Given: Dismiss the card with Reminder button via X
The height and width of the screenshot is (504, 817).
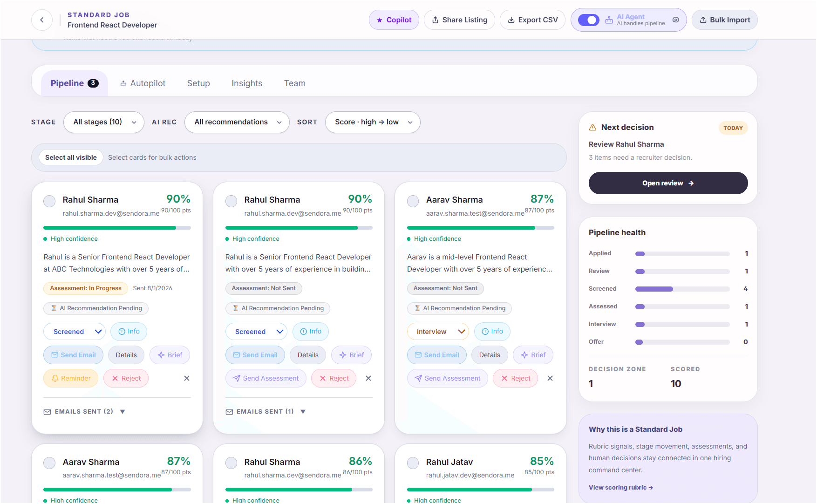Looking at the screenshot, I should tap(187, 378).
